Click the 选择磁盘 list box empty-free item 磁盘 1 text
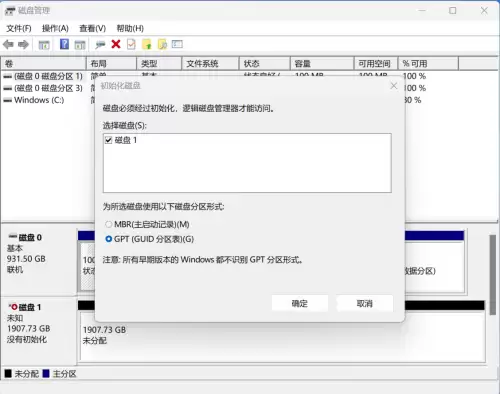The height and width of the screenshot is (394, 500). [126, 140]
